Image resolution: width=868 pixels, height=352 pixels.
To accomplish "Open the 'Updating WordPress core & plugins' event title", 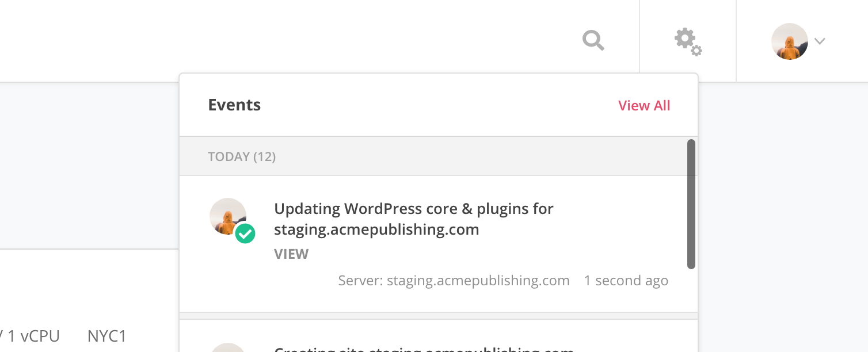I will (x=413, y=219).
